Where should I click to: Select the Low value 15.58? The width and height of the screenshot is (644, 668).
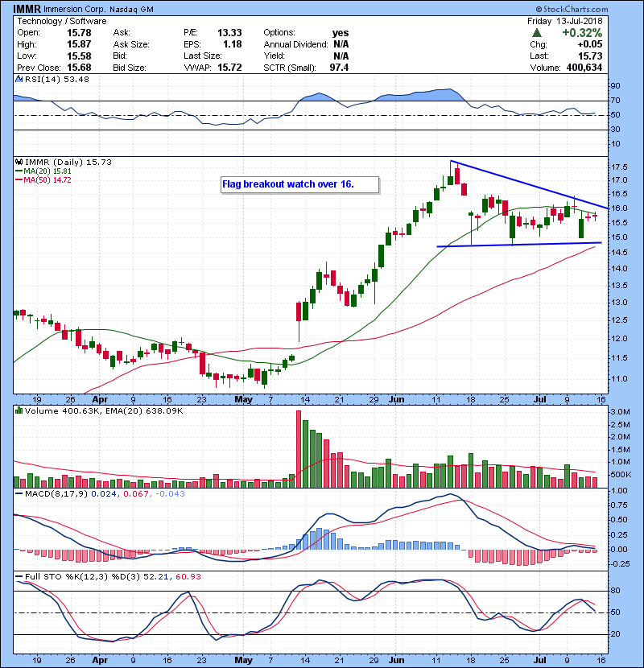click(x=79, y=56)
